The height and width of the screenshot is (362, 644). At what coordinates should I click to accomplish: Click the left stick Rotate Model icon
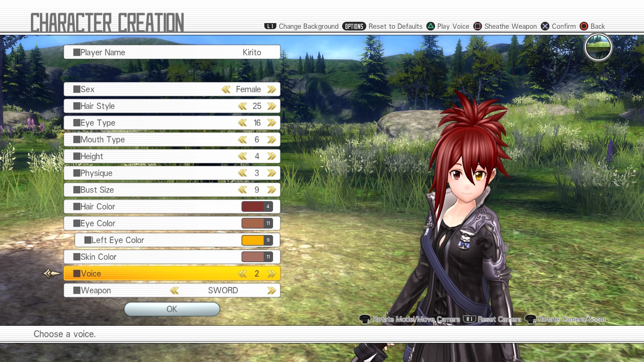coord(365,319)
